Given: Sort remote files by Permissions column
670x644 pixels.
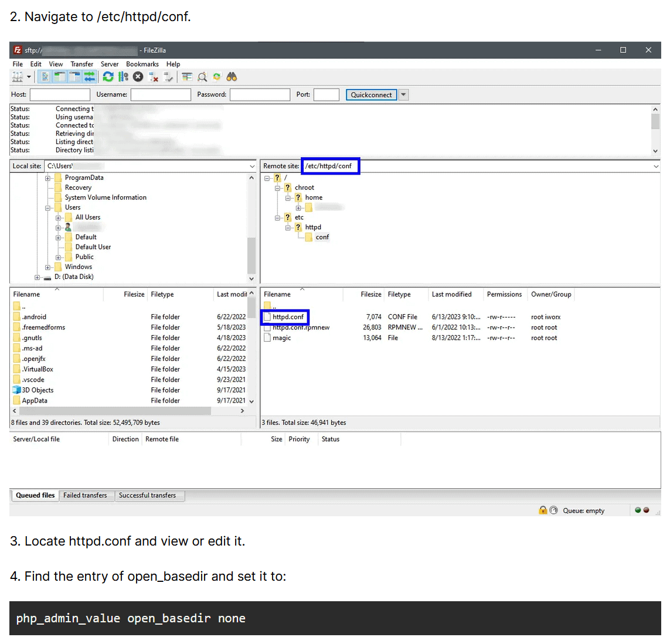Looking at the screenshot, I should click(x=504, y=294).
